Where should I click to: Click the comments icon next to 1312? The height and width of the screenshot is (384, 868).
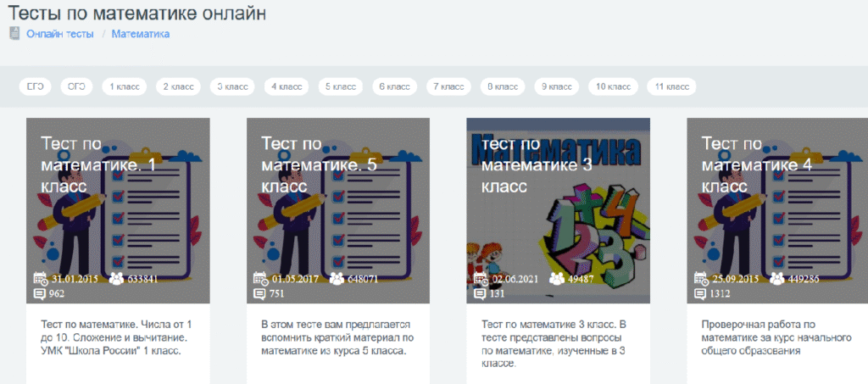tap(701, 294)
